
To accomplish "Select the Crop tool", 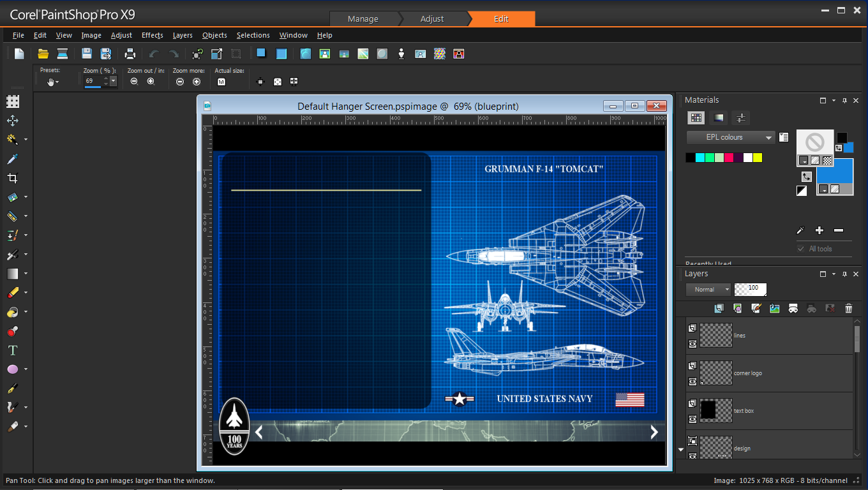I will coord(12,178).
